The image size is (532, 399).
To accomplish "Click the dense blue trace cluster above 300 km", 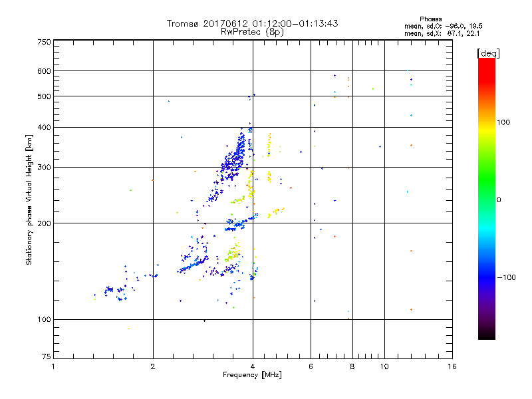I will point(235,154).
